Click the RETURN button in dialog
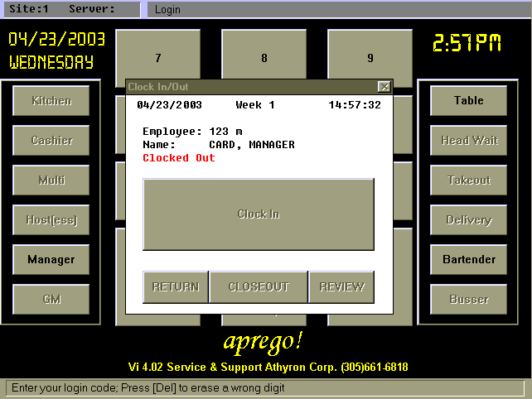Viewport: 532px width, 399px height. 176,286
